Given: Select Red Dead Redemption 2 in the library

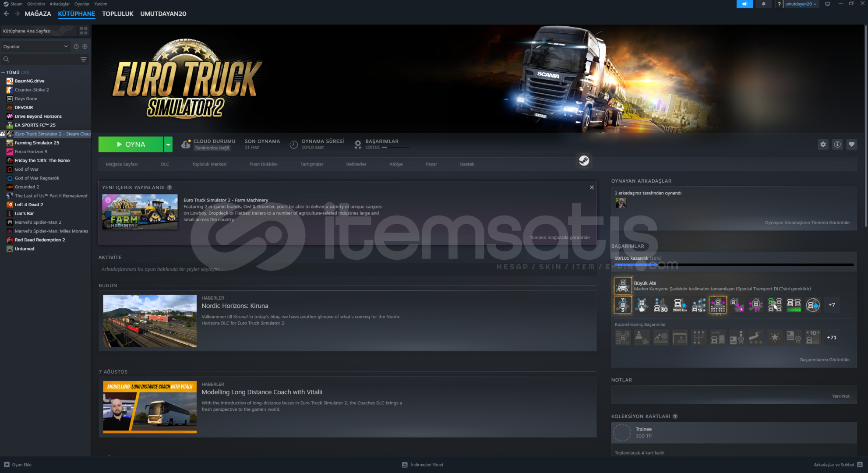Looking at the screenshot, I should tap(39, 240).
